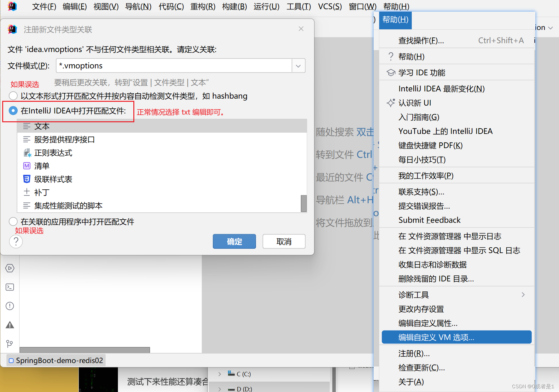Click the IntelliJ IDEA logo in menu bar
Image resolution: width=559 pixels, height=392 pixels.
12,6
